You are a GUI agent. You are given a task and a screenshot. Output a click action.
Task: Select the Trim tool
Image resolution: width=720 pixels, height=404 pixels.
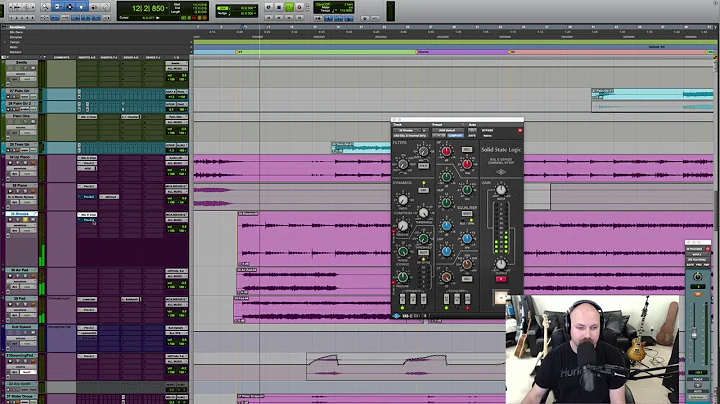(58, 7)
